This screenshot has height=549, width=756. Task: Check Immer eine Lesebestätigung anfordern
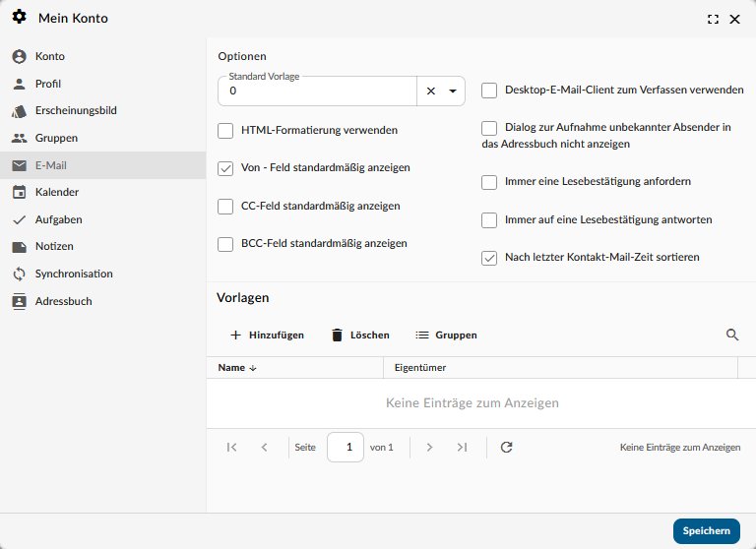pyautogui.click(x=489, y=182)
